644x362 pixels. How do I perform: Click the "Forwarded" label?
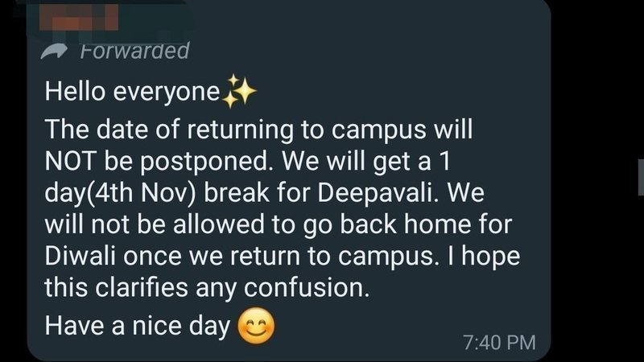(x=134, y=51)
